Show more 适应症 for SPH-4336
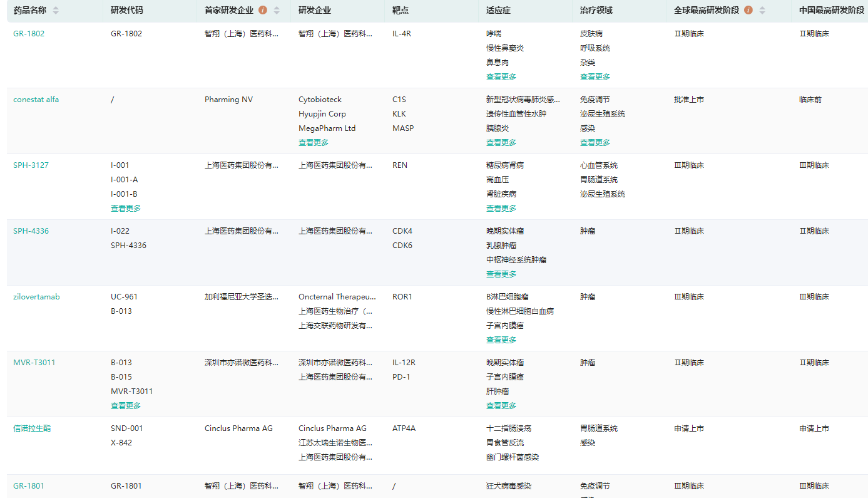This screenshot has height=498, width=868. [x=501, y=274]
